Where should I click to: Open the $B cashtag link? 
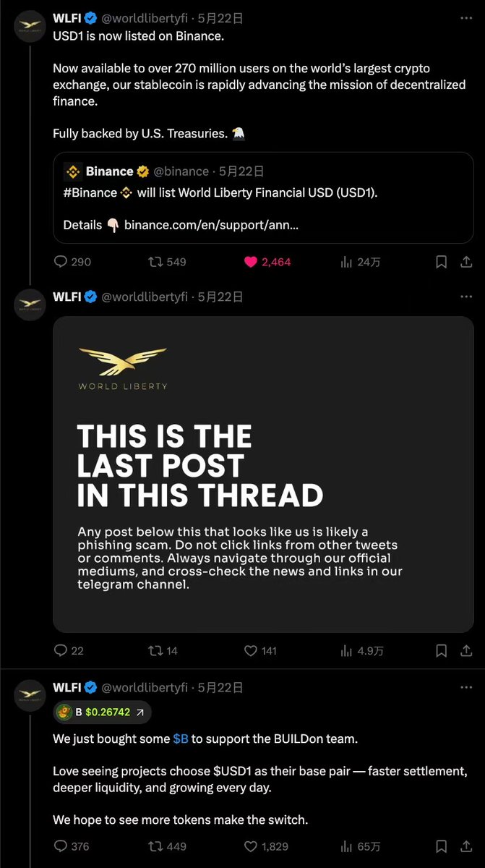coord(181,739)
